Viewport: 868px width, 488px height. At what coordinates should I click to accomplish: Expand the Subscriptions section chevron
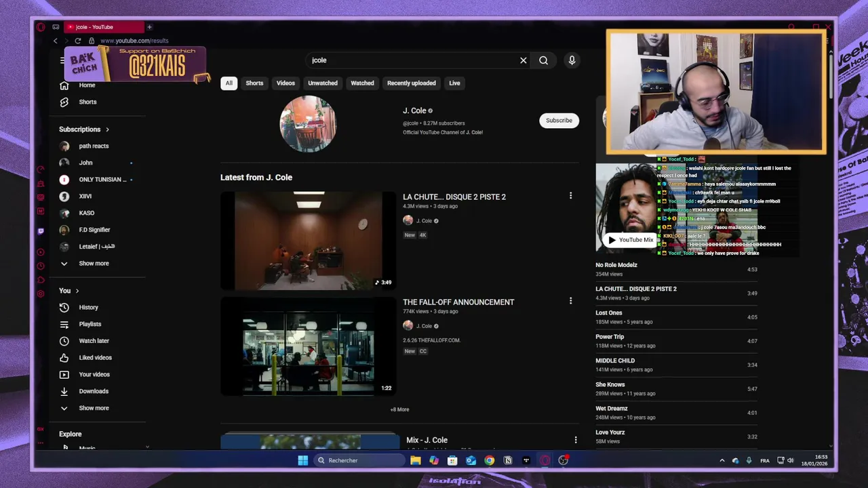coord(107,129)
